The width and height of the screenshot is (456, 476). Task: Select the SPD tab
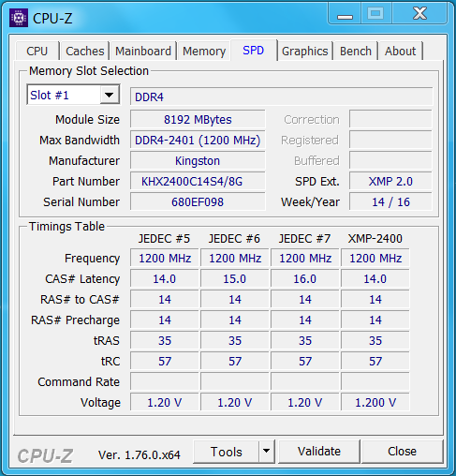[x=254, y=50]
